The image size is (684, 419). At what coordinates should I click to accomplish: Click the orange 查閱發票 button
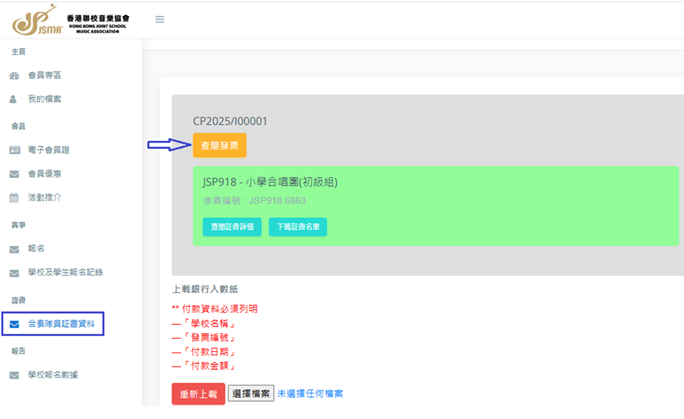pos(219,146)
